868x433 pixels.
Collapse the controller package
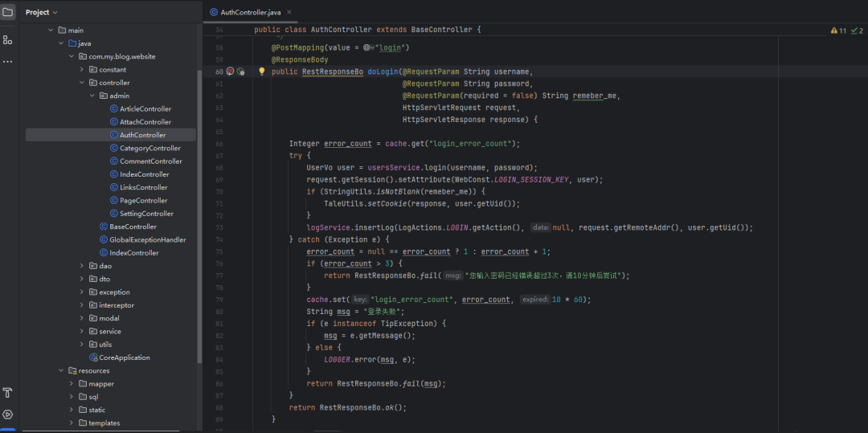pos(82,83)
